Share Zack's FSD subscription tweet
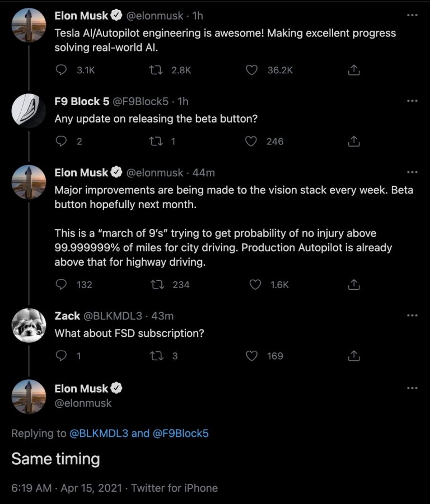This screenshot has height=504, width=430. [x=354, y=356]
